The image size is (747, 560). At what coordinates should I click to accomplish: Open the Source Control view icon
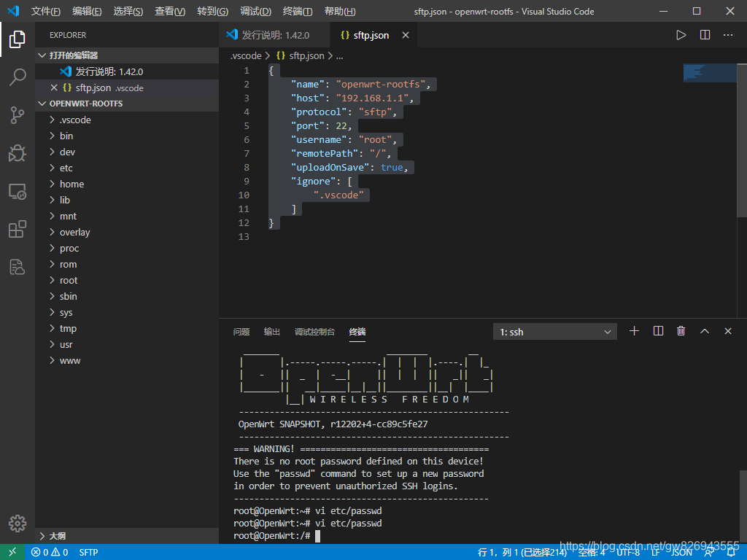tap(18, 114)
